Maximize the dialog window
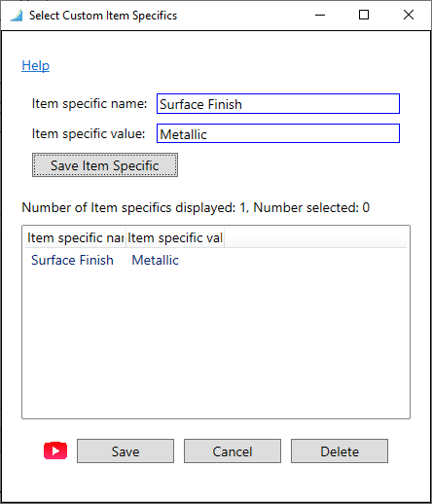 [x=364, y=15]
